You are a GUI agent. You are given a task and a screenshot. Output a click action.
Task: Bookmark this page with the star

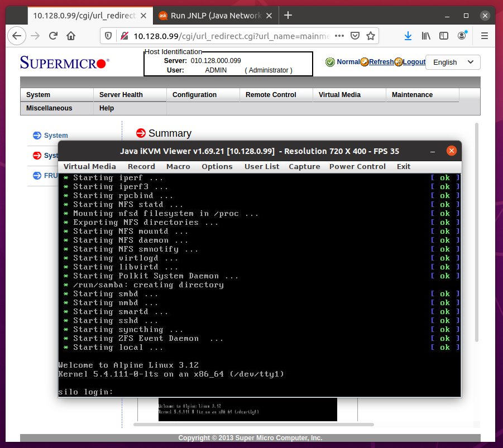coord(371,36)
